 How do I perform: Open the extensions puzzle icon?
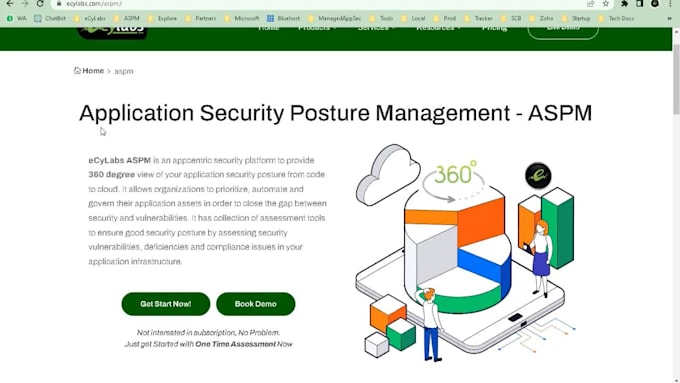(x=624, y=3)
